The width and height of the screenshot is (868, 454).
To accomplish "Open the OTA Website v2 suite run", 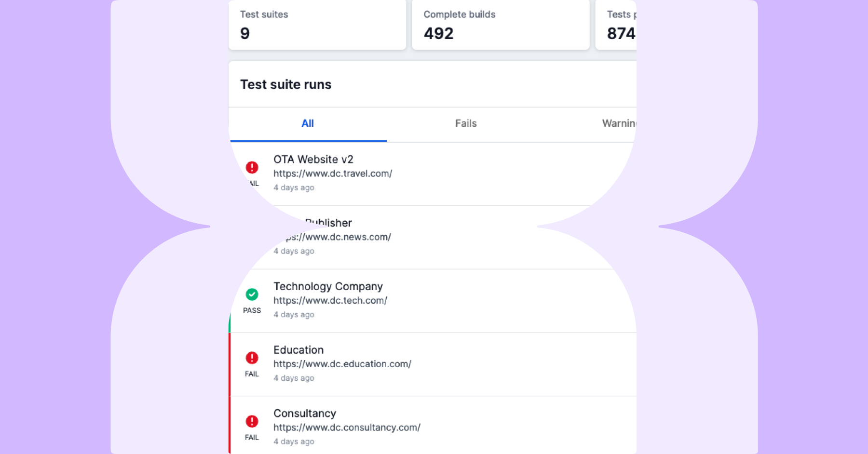I will point(313,160).
